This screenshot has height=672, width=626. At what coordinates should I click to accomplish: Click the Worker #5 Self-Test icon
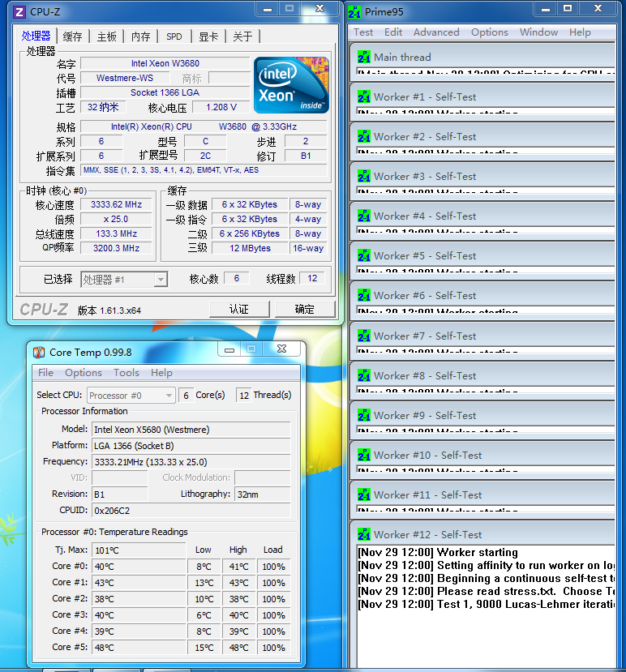point(364,256)
